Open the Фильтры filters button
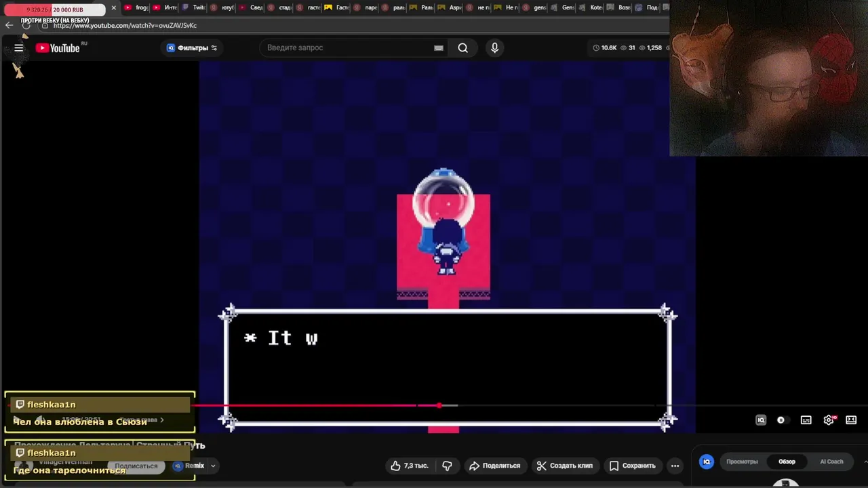The image size is (868, 488). (x=192, y=48)
